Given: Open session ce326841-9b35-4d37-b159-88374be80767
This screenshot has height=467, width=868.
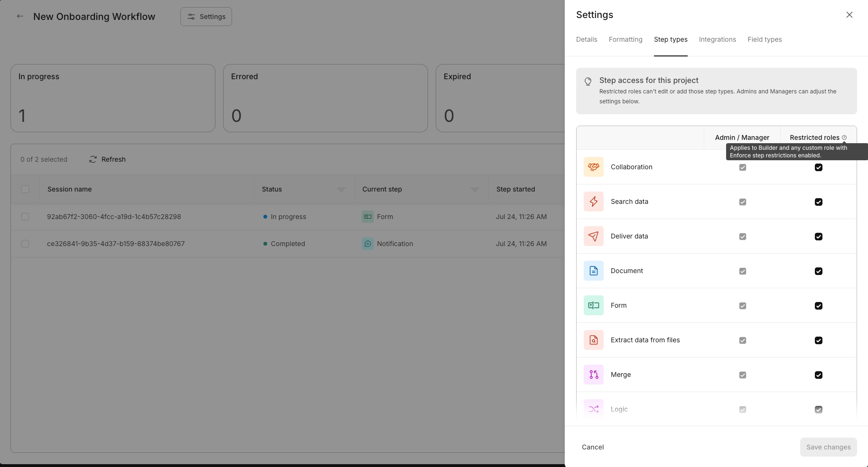Looking at the screenshot, I should point(116,244).
